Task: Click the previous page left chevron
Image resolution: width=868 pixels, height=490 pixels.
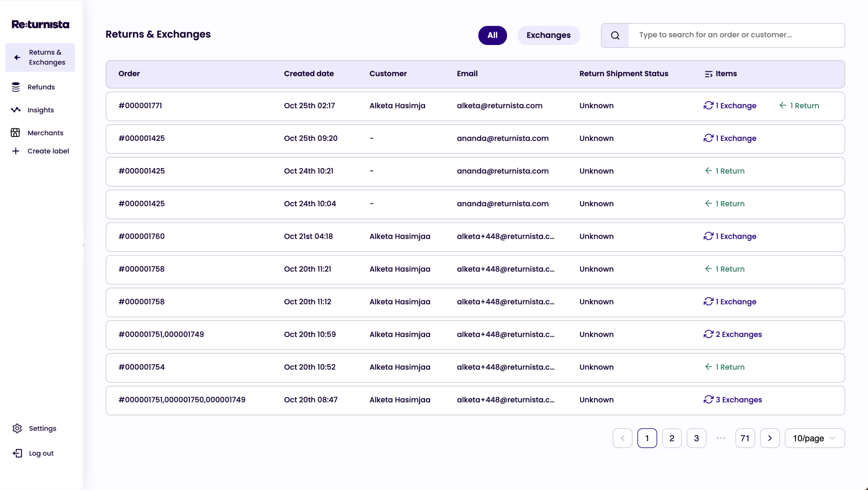Action: [622, 438]
